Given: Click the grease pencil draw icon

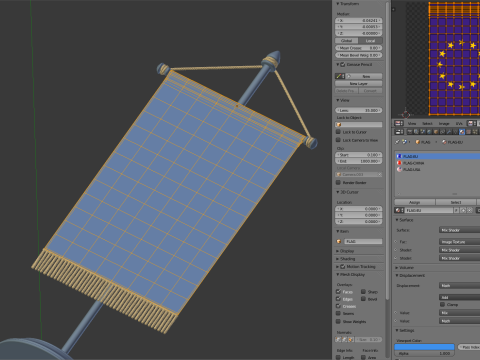Looking at the screenshot, I should point(340,76).
